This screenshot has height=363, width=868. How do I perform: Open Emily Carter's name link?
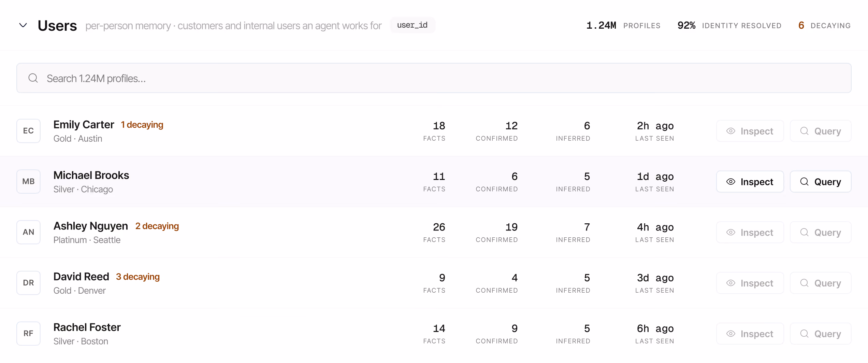coord(84,125)
